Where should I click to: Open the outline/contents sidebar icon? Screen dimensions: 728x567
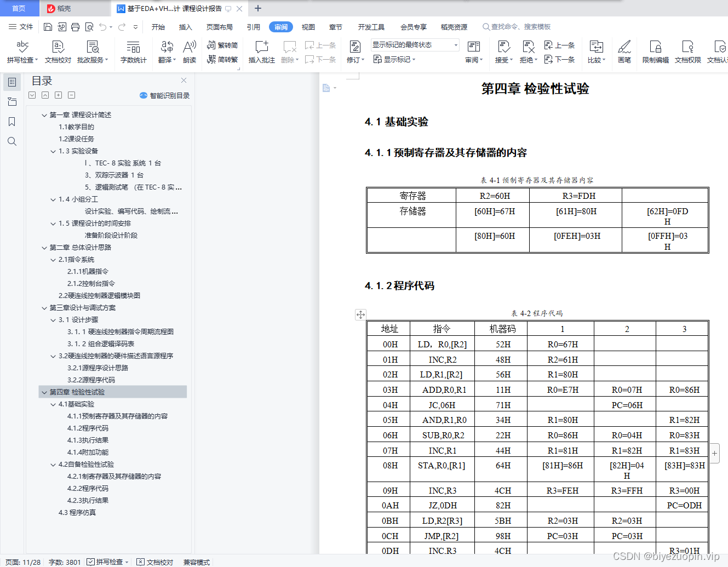point(12,82)
